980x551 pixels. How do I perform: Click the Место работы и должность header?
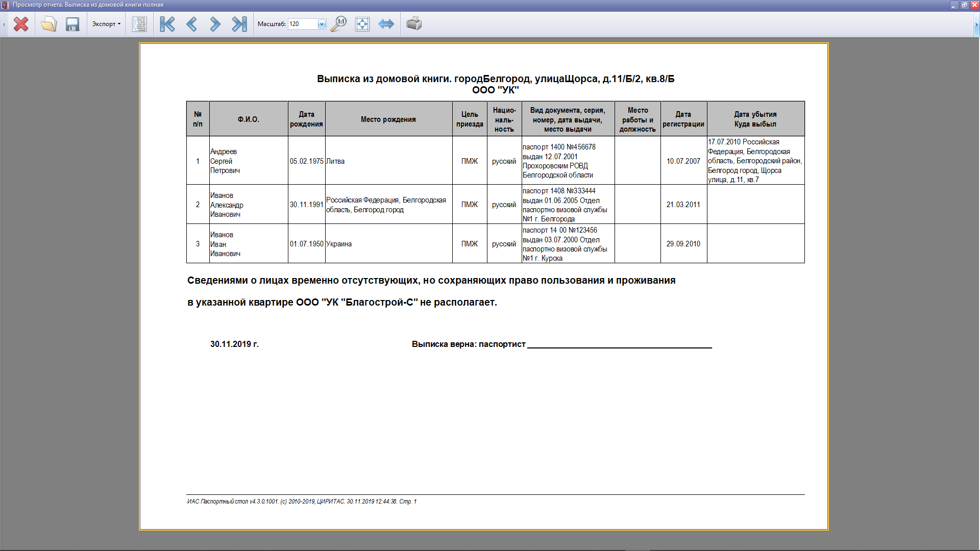[638, 119]
